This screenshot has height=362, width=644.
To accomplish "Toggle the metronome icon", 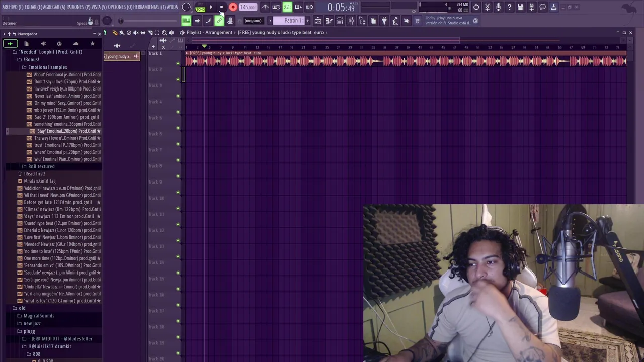I will tap(265, 7).
